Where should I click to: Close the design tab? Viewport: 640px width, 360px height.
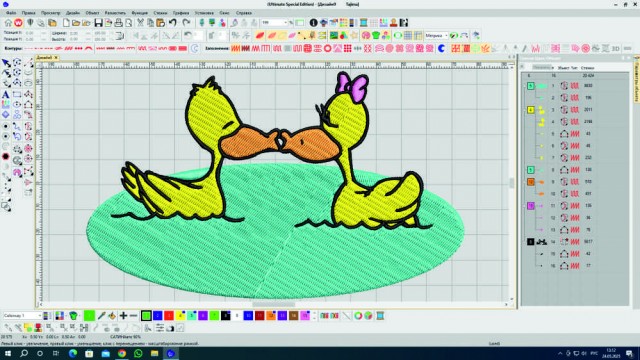[56, 58]
